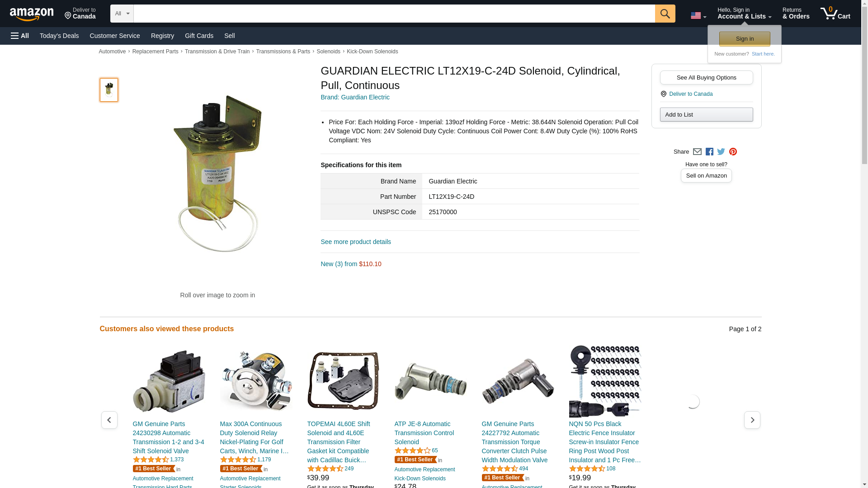Share product on Facebook icon
This screenshot has width=868, height=488.
point(709,152)
